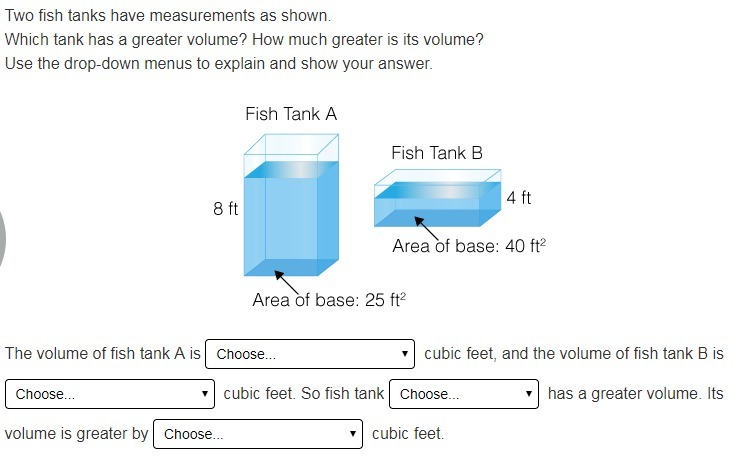This screenshot has height=470, width=739.
Task: Click the arrow on tank B volume dropdown
Action: click(205, 394)
